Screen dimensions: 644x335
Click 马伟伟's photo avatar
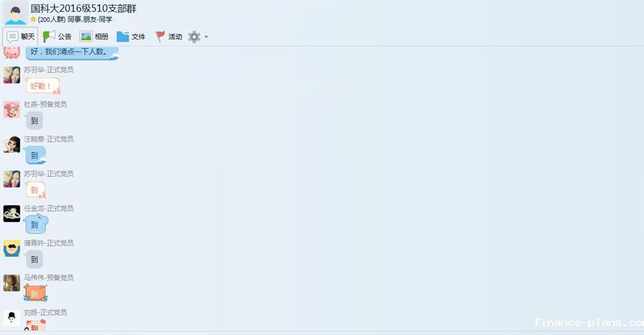pos(11,283)
